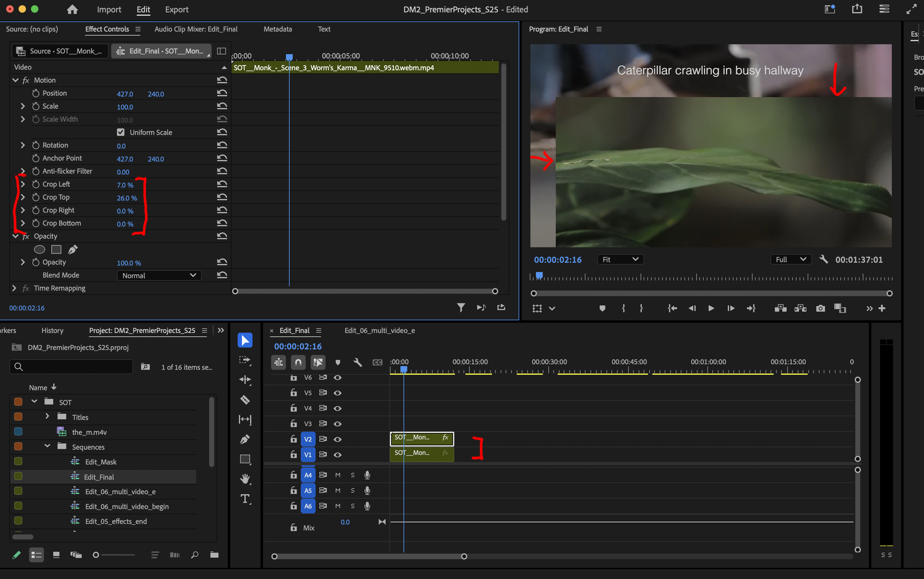Click Crop Top value 26.0 %
The image size is (924, 579).
click(126, 198)
